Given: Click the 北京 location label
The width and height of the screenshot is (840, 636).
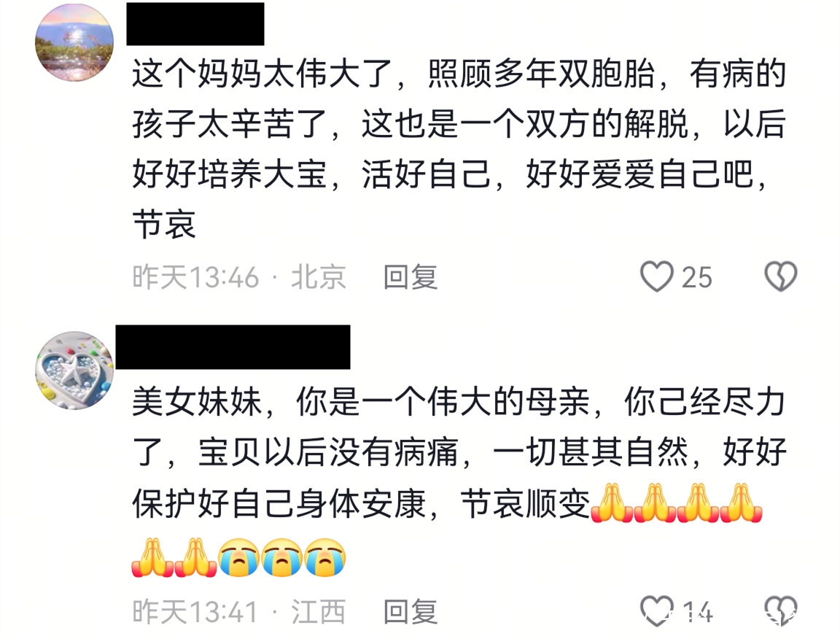Looking at the screenshot, I should click(318, 277).
